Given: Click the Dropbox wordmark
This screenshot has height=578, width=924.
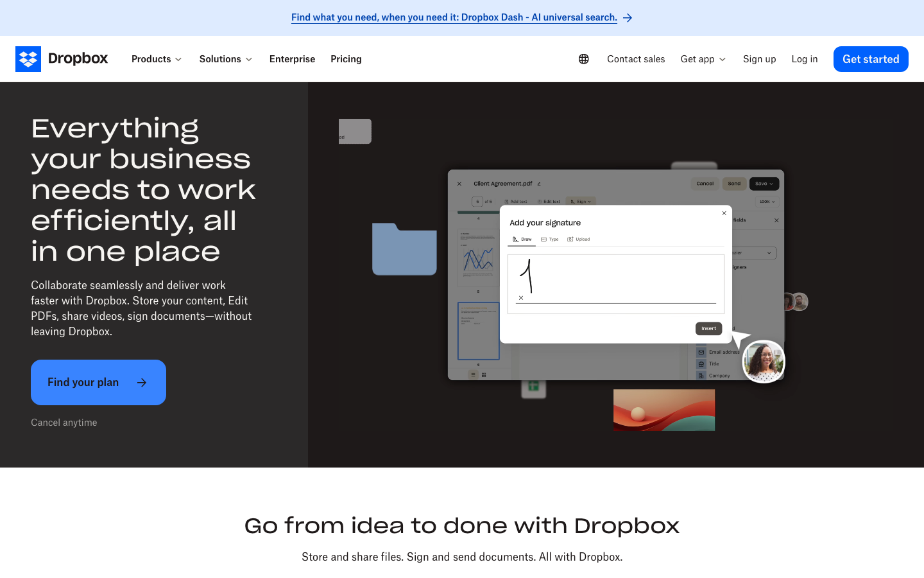Looking at the screenshot, I should click(x=78, y=58).
